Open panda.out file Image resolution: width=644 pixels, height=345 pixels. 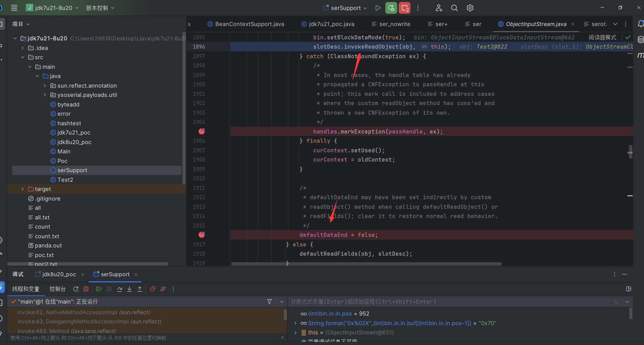48,245
